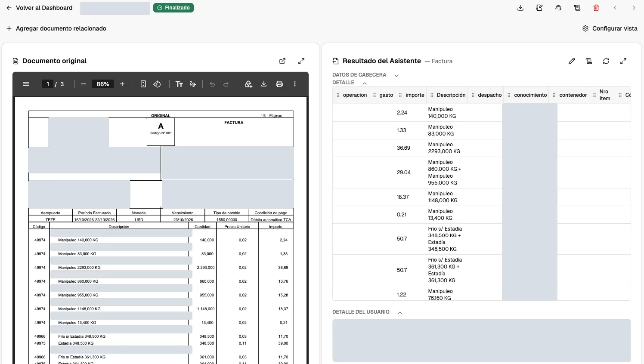Click the Finalizado status badge
The height and width of the screenshot is (364, 644).
(x=173, y=8)
